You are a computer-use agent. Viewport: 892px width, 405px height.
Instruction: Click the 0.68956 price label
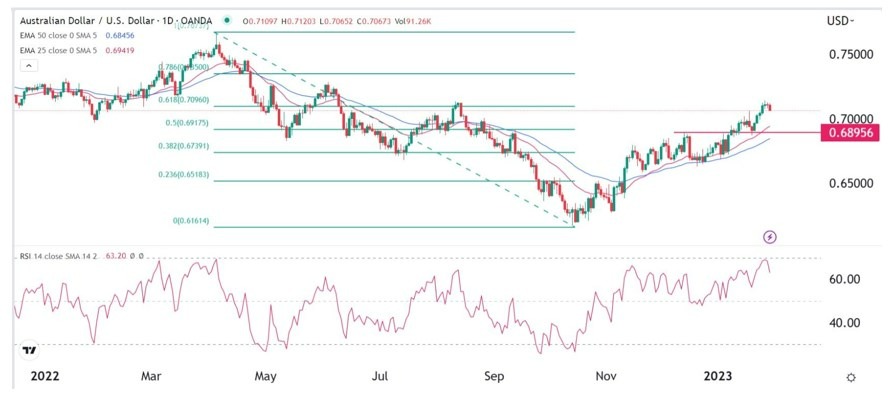pos(850,134)
